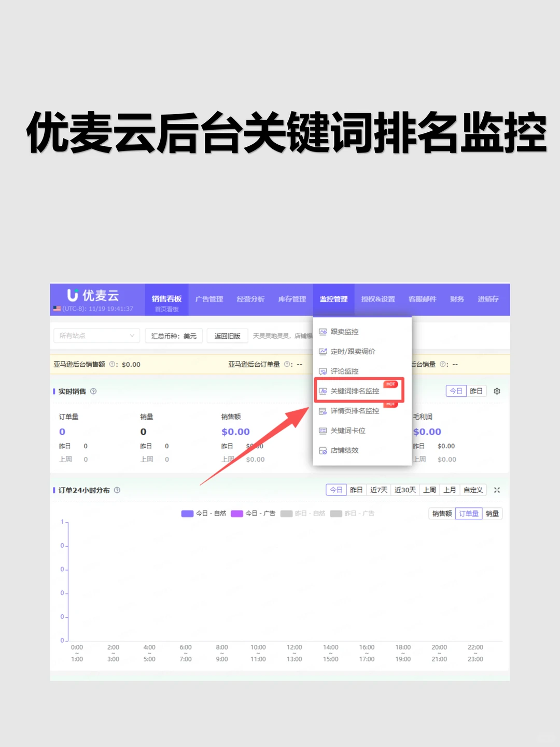Switch to the 广告管理 menu tab
Viewport: 560px width, 747px height.
(209, 299)
